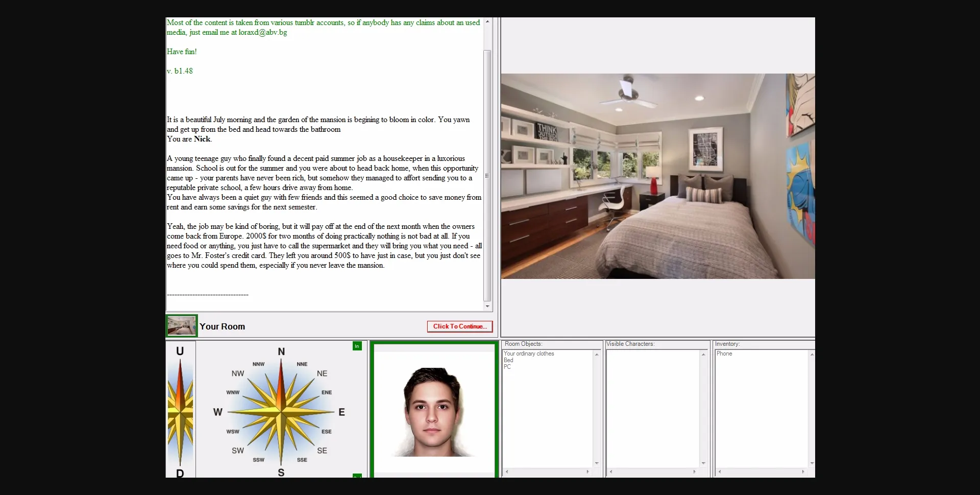This screenshot has height=495, width=980.
Task: Select Bed in Room Objects list
Action: tap(508, 360)
